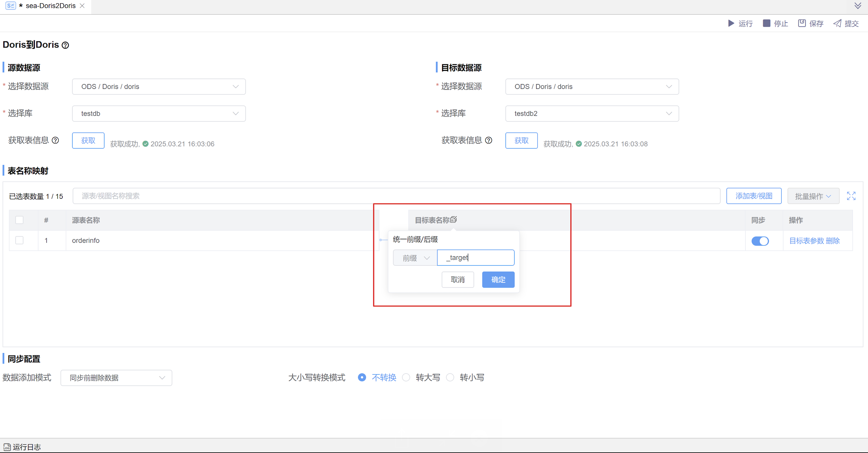Click the Stop (停止) square icon
868x453 pixels.
pos(766,23)
